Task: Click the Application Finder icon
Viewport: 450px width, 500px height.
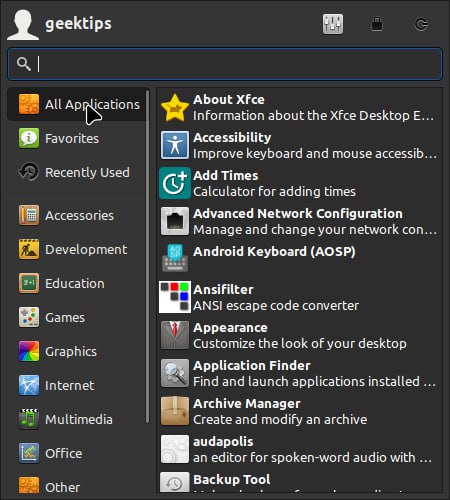Action: pyautogui.click(x=175, y=373)
